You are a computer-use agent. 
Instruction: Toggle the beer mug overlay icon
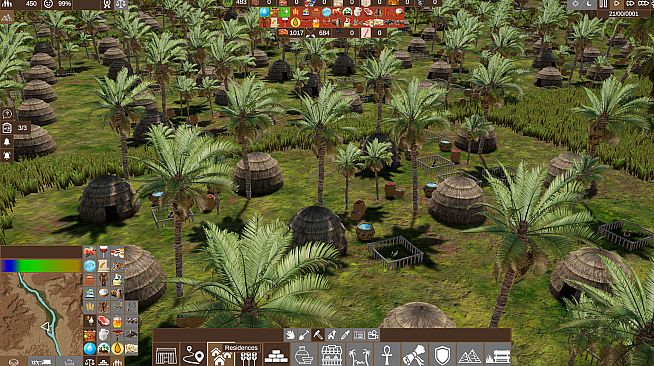(117, 321)
